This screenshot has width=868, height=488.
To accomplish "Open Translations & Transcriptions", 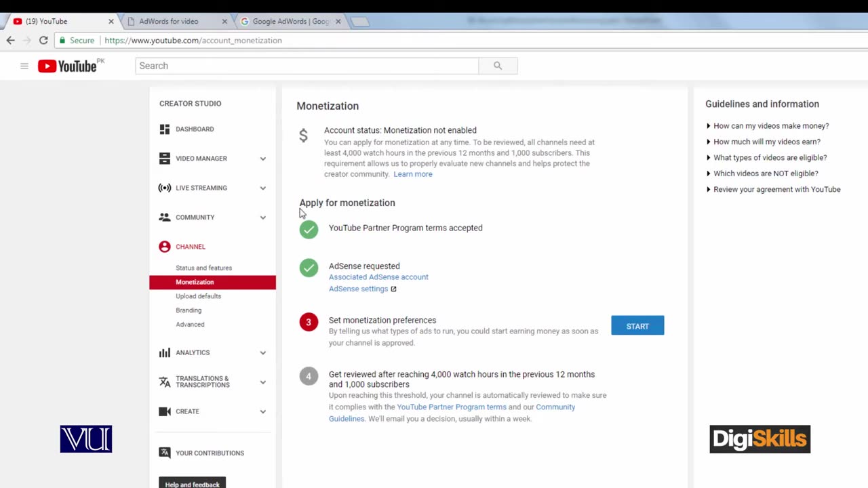I will coord(203,382).
